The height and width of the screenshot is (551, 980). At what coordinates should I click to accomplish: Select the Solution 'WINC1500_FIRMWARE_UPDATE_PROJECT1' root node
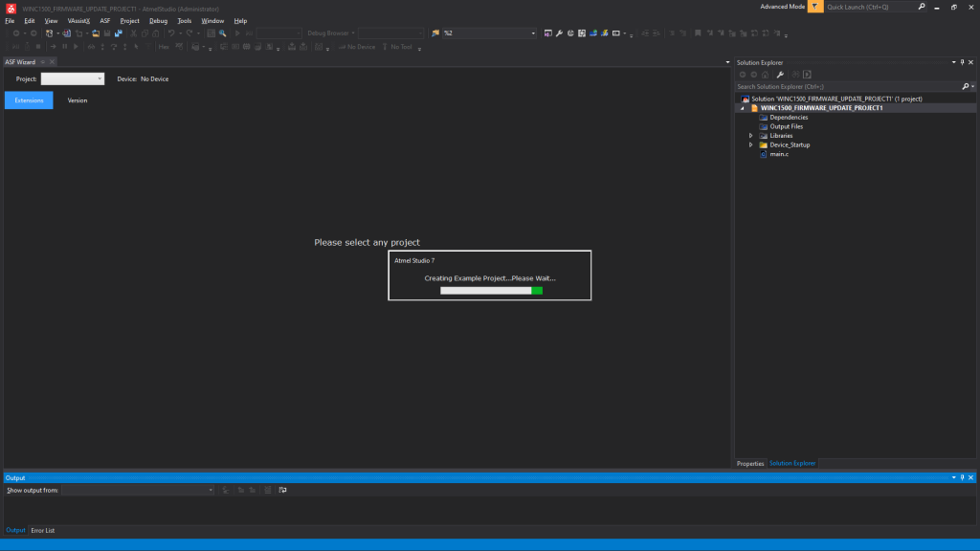click(836, 99)
